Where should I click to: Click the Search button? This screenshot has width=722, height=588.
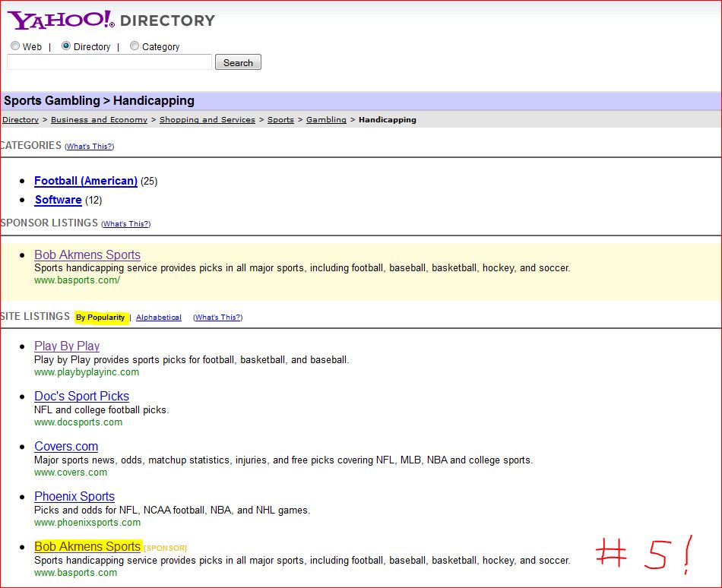click(x=238, y=62)
